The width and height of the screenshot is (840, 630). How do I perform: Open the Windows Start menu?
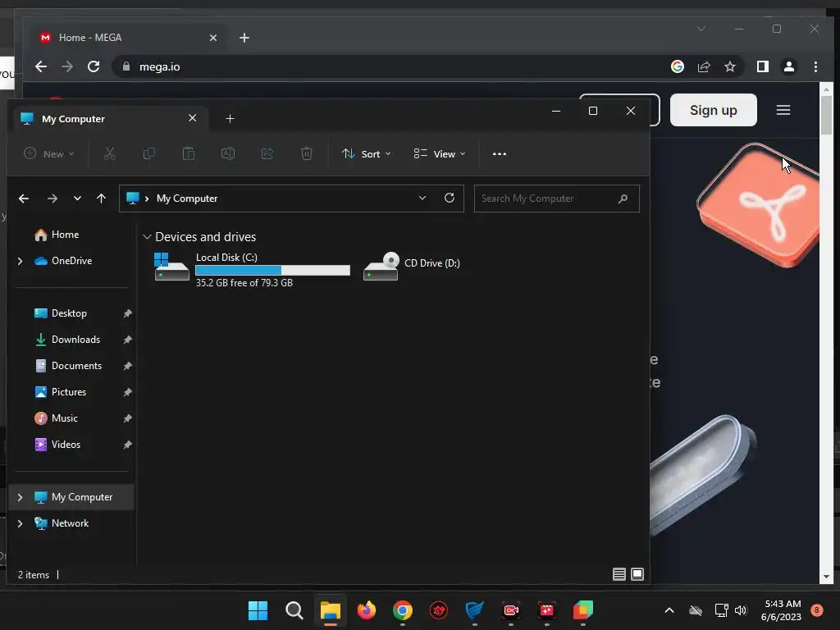(x=258, y=610)
